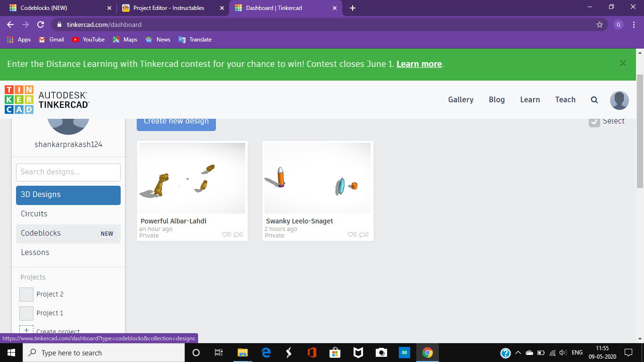Open Chrome bookmark star in address bar

(599, 24)
